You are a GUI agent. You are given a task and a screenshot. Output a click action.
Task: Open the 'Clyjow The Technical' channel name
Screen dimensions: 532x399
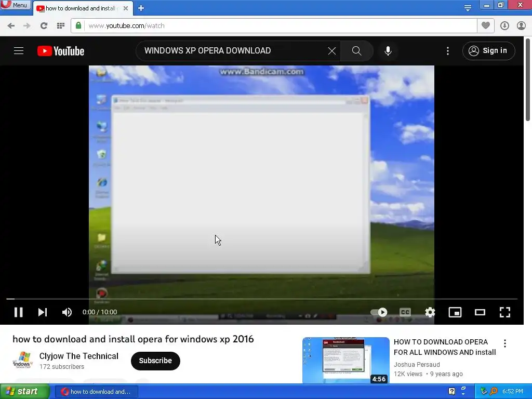79,356
